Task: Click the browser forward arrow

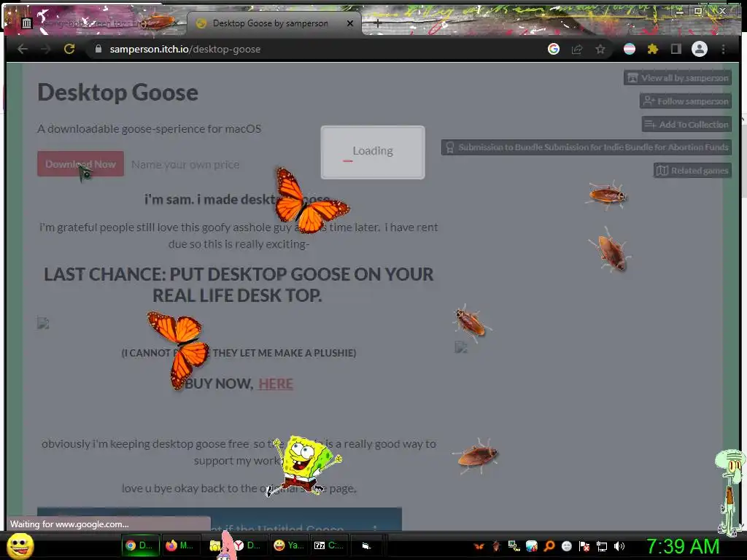Action: point(46,49)
